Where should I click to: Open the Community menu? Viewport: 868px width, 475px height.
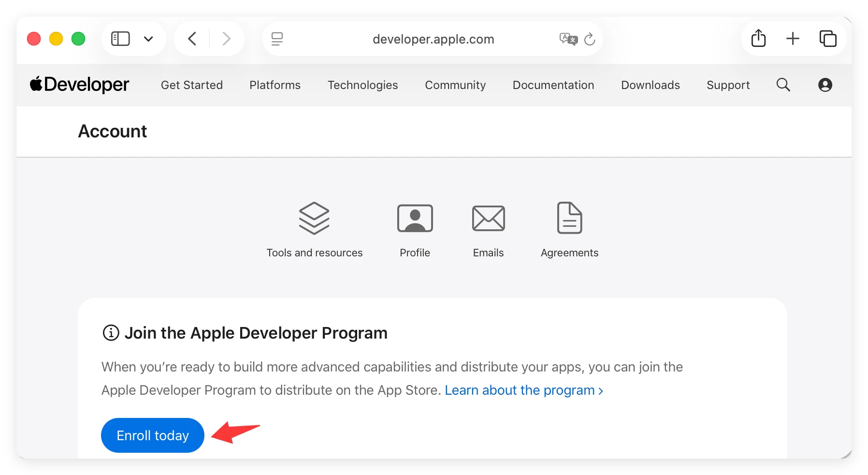coord(455,85)
